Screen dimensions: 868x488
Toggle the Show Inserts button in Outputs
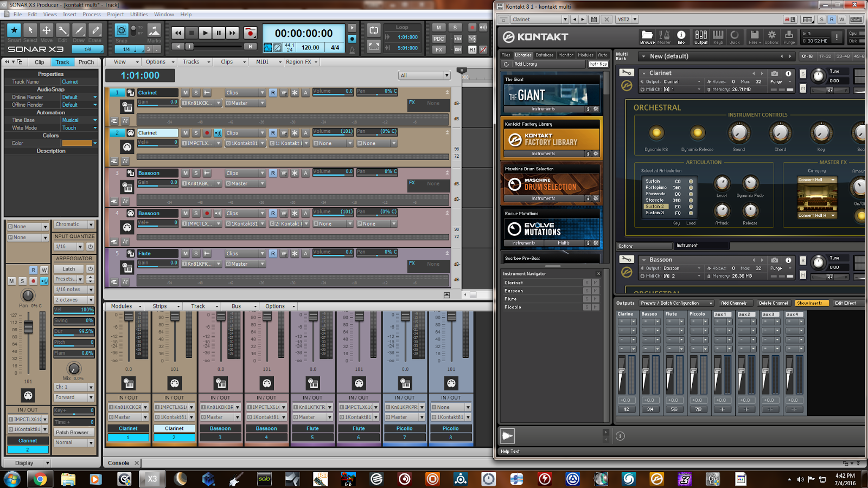[812, 303]
